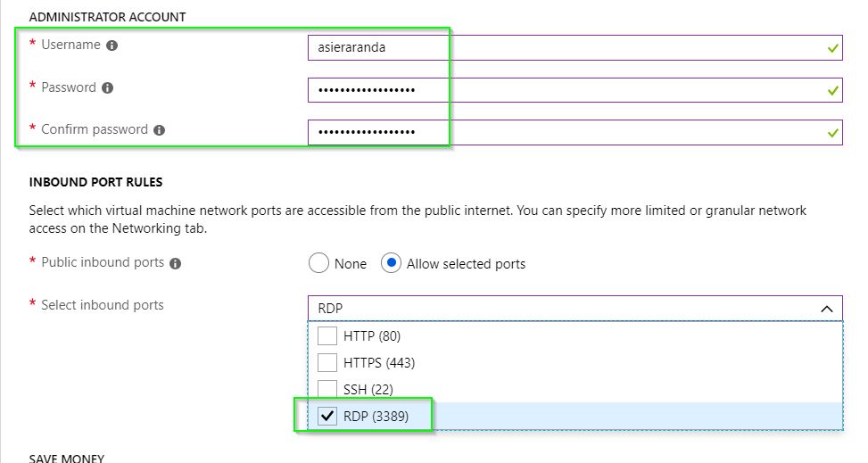Viewport: 868px width, 463px height.
Task: Focus the Username field containing asieraranda
Action: coord(575,47)
